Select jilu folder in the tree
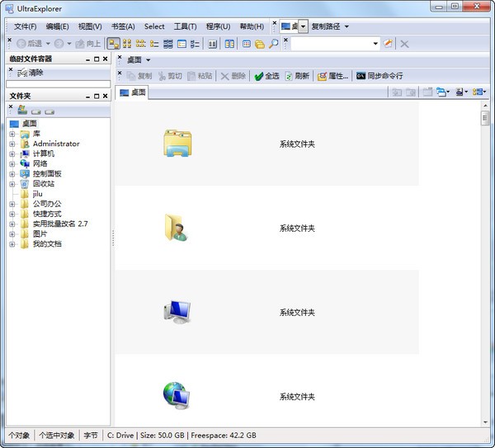495x448 pixels. 38,194
